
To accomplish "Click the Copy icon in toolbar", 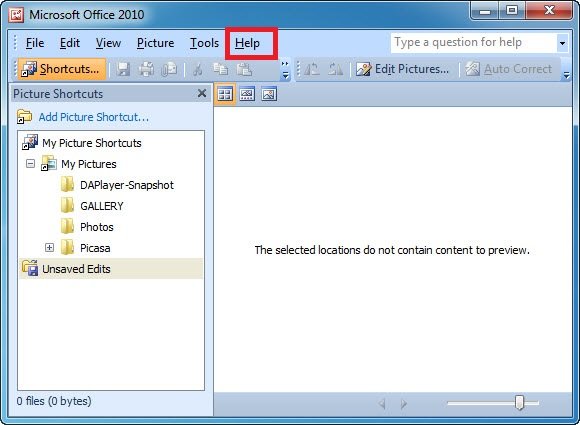I will [220, 69].
